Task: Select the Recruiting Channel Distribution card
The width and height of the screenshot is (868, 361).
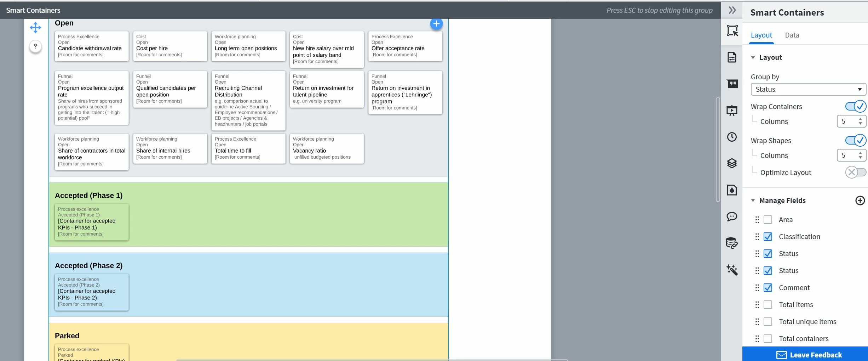Action: point(248,101)
